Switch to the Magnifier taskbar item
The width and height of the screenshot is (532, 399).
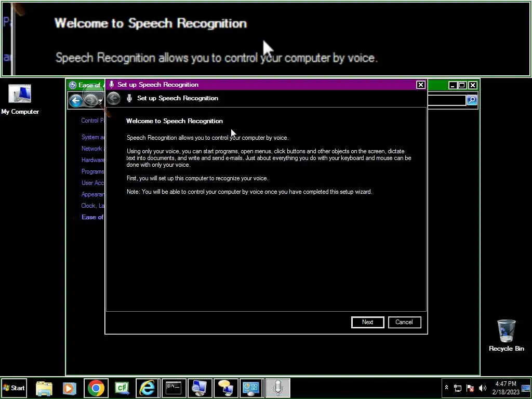pos(200,388)
